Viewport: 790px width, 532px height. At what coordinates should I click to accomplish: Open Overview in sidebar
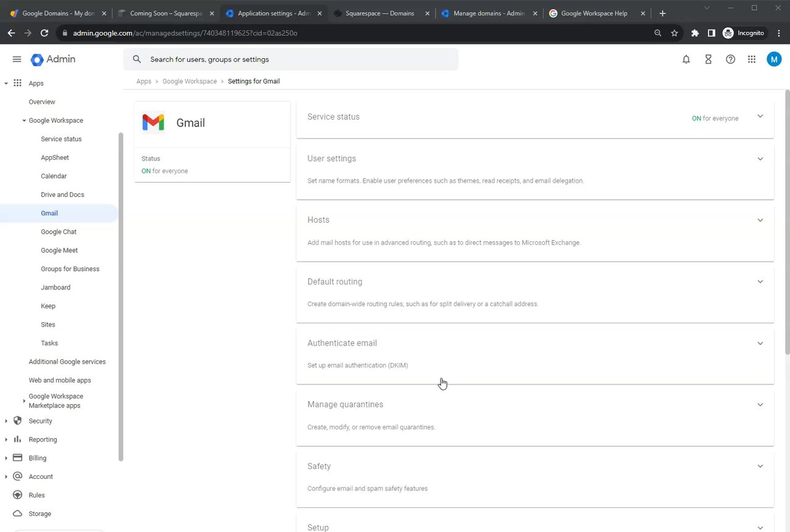(42, 102)
